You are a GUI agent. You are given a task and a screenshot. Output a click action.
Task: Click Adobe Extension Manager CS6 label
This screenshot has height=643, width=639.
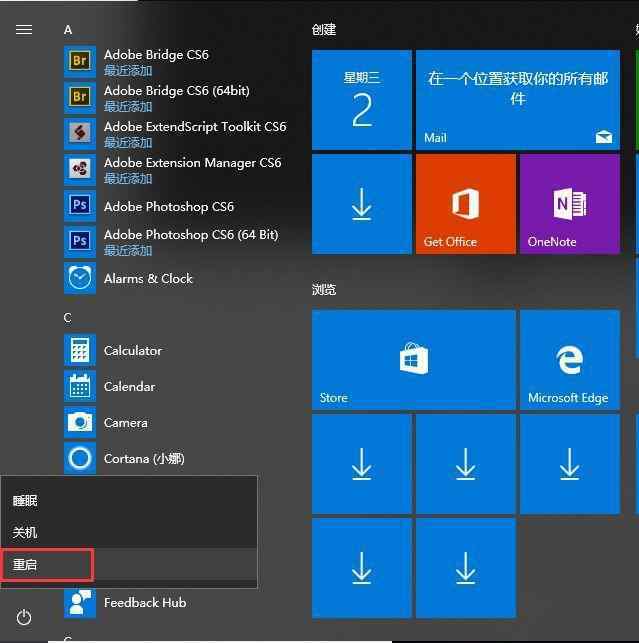click(x=192, y=163)
